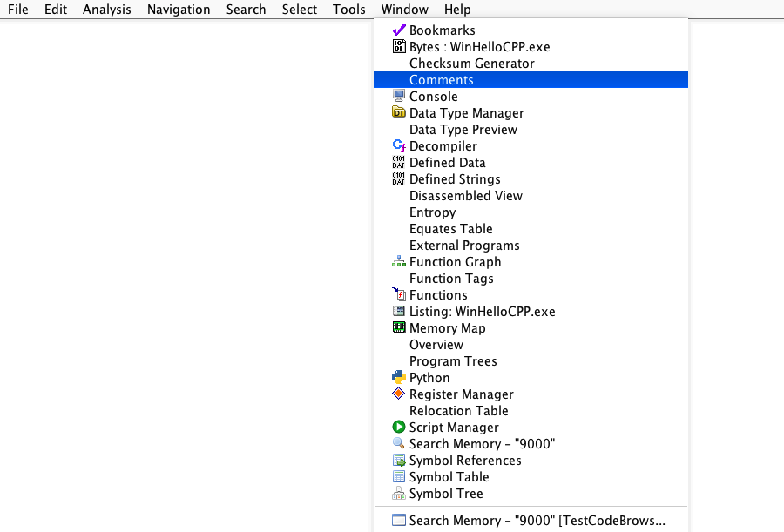Open Listing: WinHelloCPP.exe view
This screenshot has width=784, height=532.
482,312
